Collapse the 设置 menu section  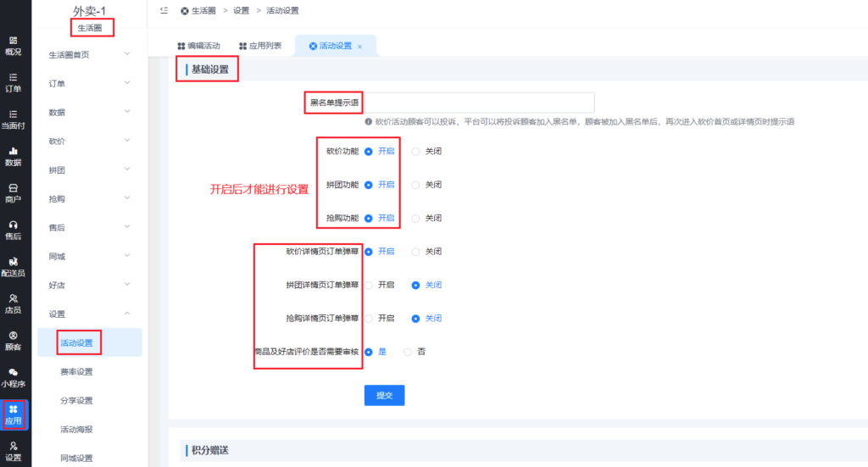(89, 314)
